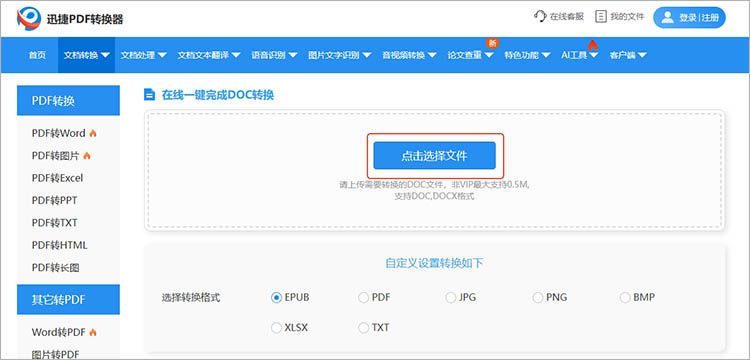Expand the 图片文字识别 dropdown arrow
The height and width of the screenshot is (360, 750).
366,55
